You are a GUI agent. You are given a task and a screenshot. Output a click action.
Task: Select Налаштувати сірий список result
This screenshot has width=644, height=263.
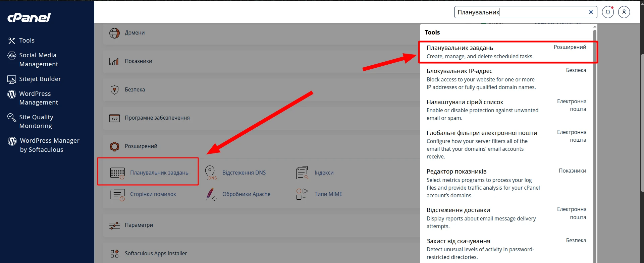click(x=506, y=110)
